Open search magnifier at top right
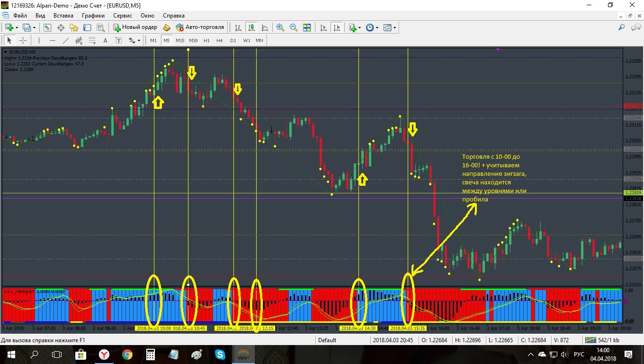Image resolution: width=644 pixels, height=364 pixels. 622,27
